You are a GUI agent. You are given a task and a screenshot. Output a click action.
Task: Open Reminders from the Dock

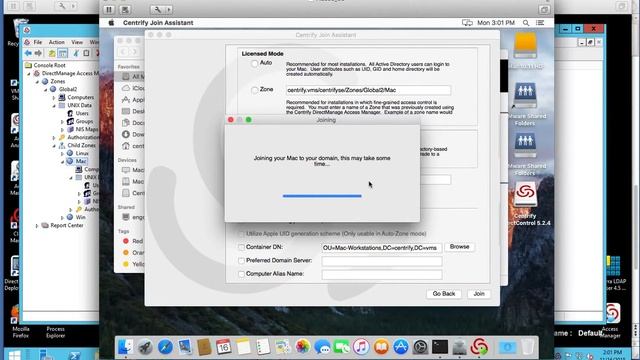(x=263, y=347)
